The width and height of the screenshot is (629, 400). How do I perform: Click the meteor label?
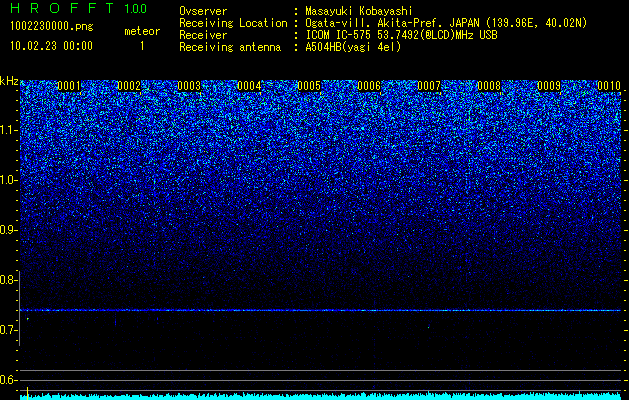[142, 31]
